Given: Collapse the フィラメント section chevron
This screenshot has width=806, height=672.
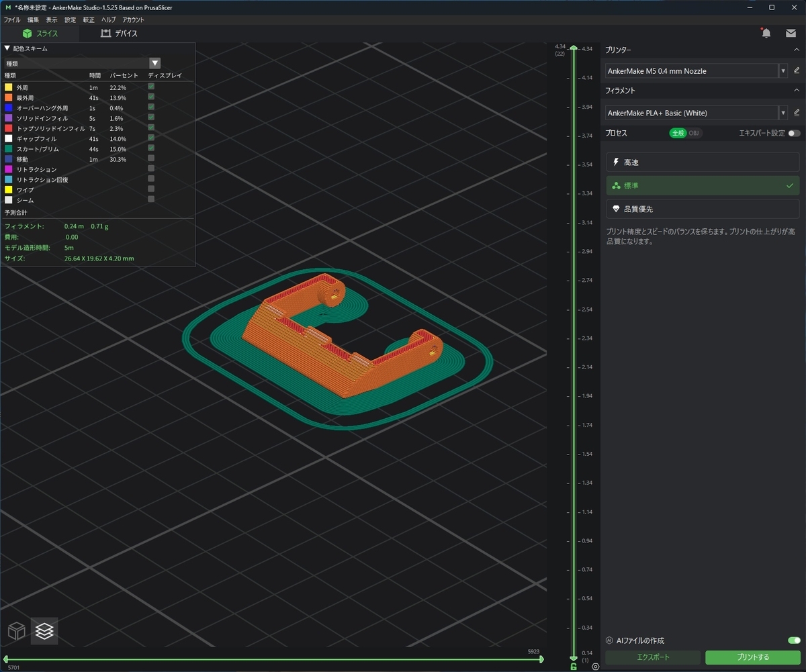Looking at the screenshot, I should pos(797,90).
